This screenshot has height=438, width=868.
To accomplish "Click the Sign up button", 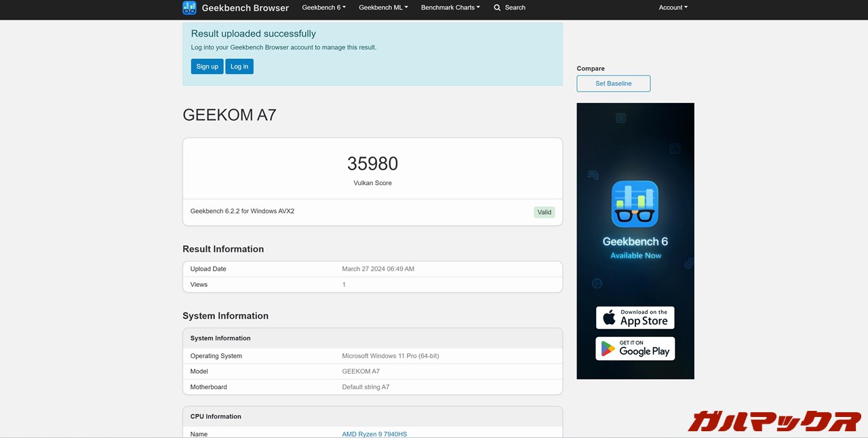I will point(207,66).
